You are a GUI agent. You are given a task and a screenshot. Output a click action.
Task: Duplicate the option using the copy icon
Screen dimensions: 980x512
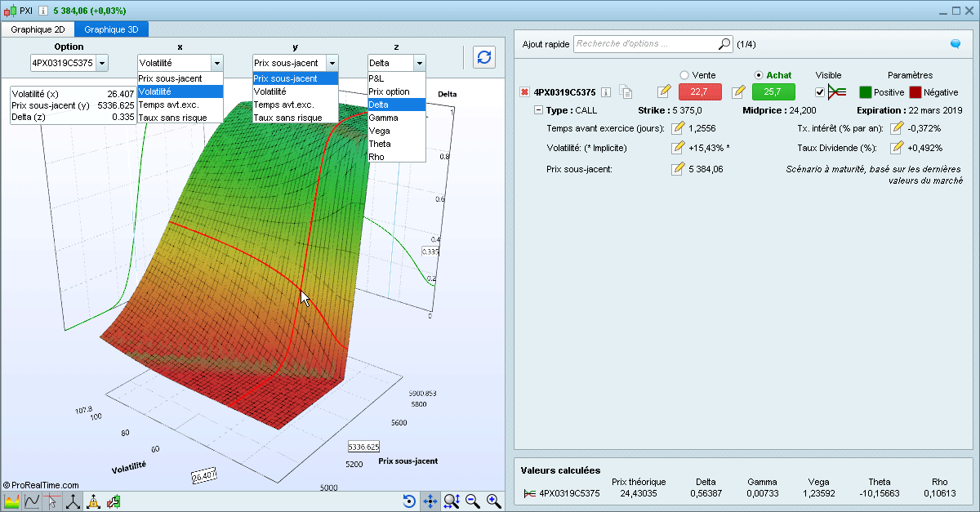click(x=626, y=92)
